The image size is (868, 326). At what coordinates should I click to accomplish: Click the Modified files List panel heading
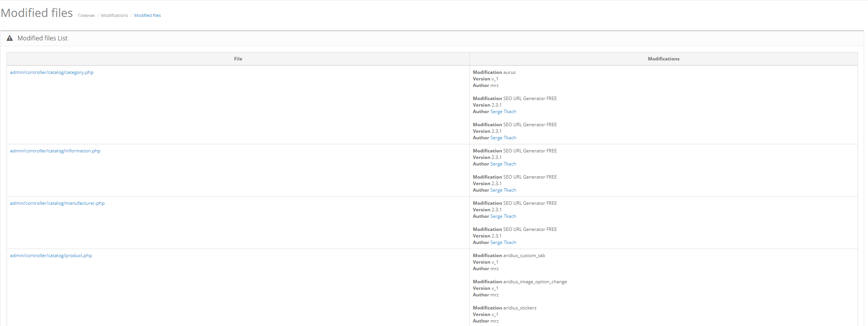[x=42, y=38]
